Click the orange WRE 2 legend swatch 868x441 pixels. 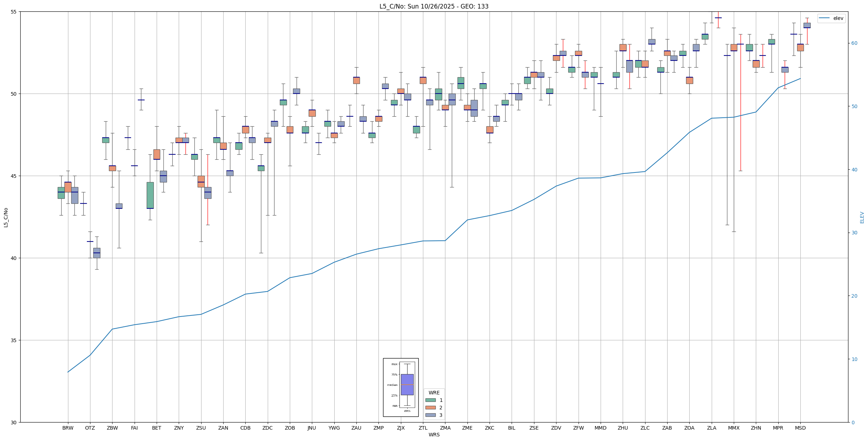tap(430, 408)
